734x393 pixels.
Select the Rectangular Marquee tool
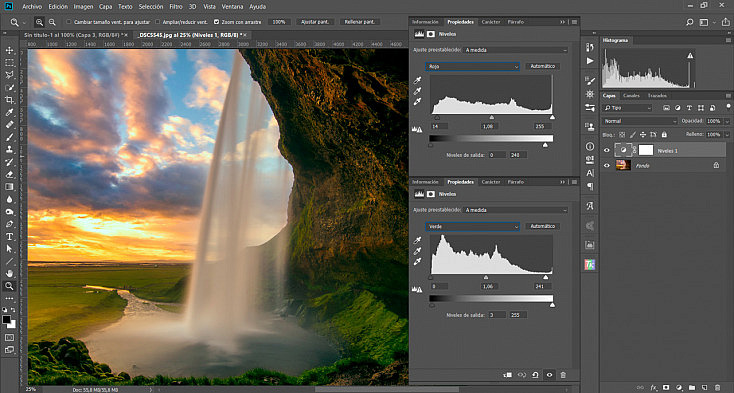(x=9, y=63)
